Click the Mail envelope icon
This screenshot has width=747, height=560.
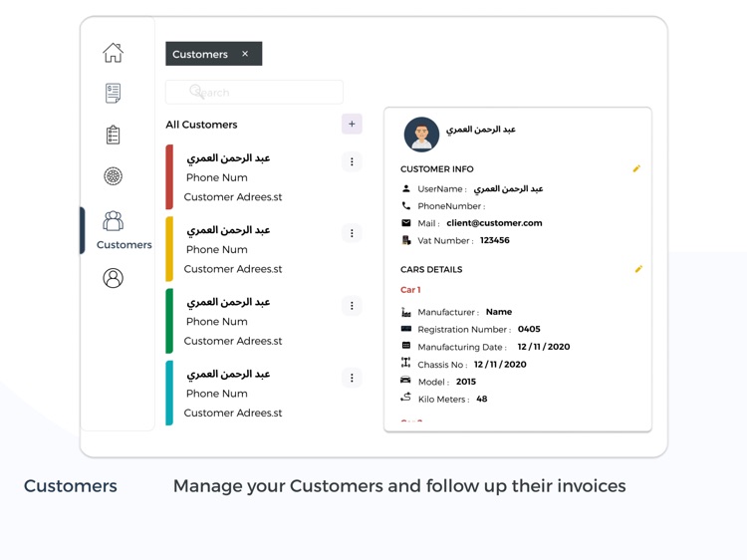[x=406, y=222]
